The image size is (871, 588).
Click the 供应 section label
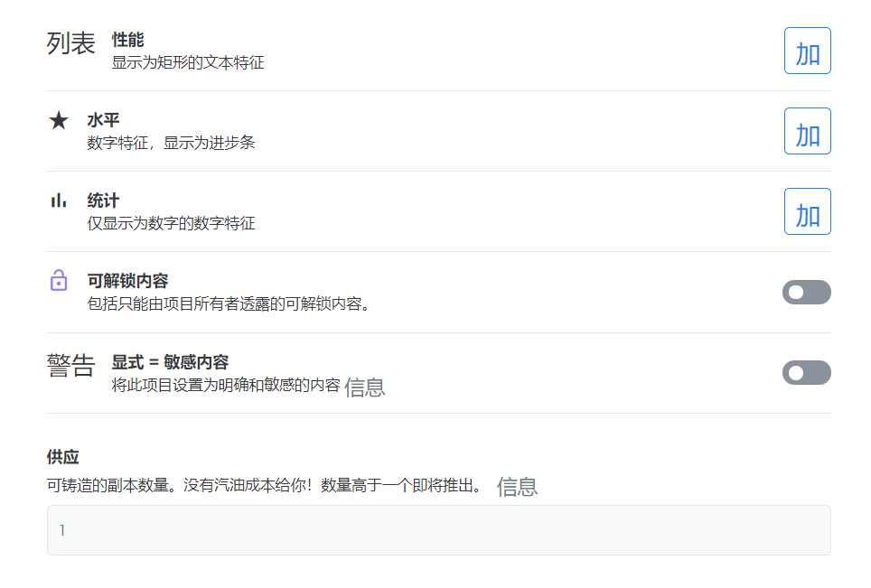[62, 457]
